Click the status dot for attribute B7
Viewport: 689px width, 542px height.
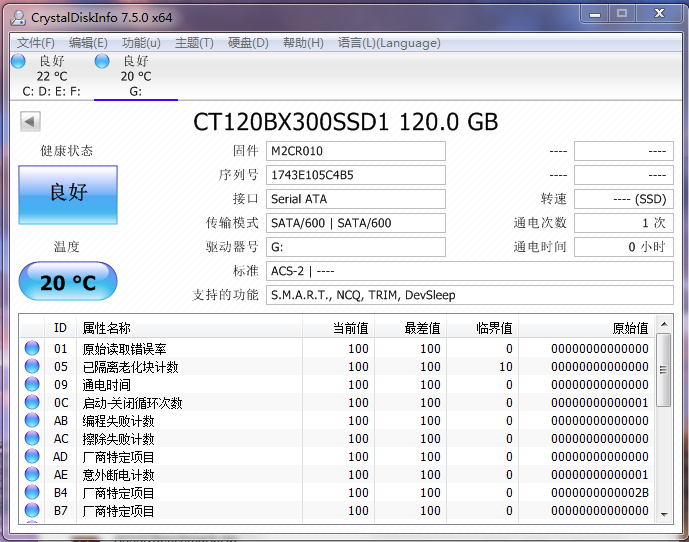[x=32, y=510]
